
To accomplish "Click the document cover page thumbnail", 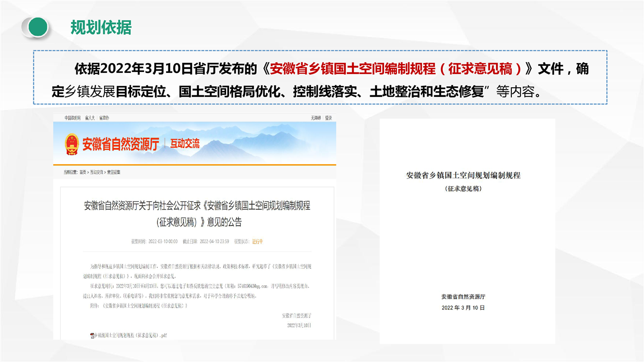I will point(467,231).
